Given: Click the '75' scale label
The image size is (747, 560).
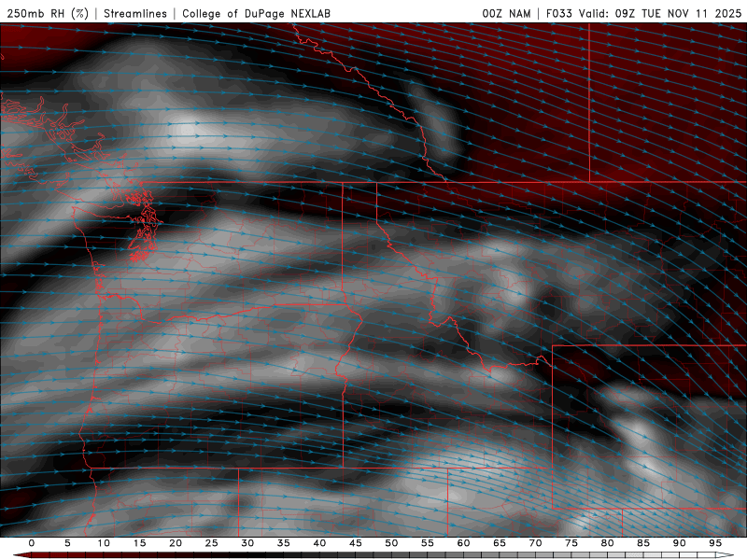Looking at the screenshot, I should (x=571, y=543).
